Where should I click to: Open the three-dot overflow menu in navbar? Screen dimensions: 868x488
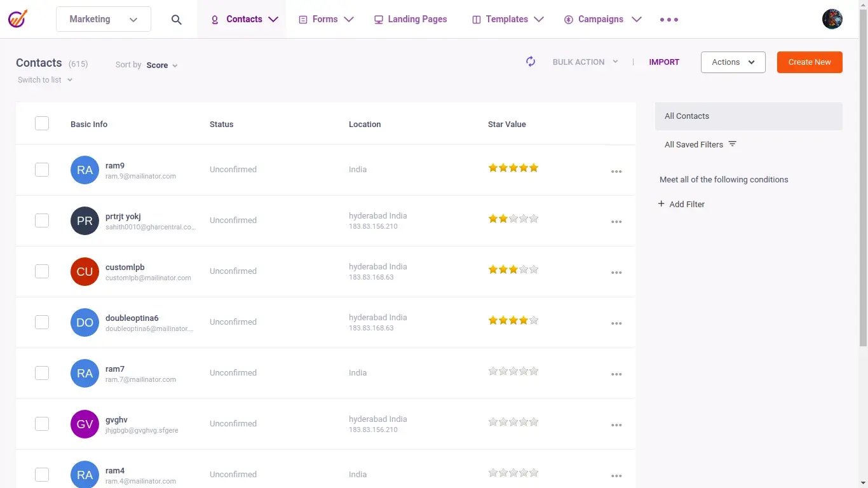[668, 20]
